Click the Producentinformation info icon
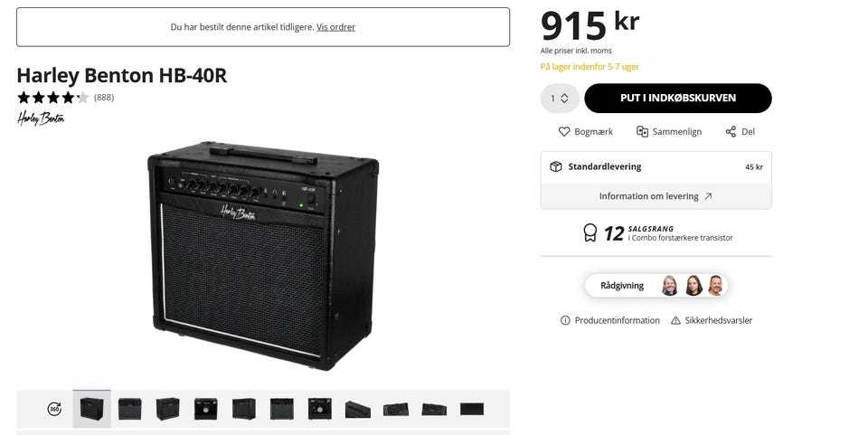 [x=565, y=320]
